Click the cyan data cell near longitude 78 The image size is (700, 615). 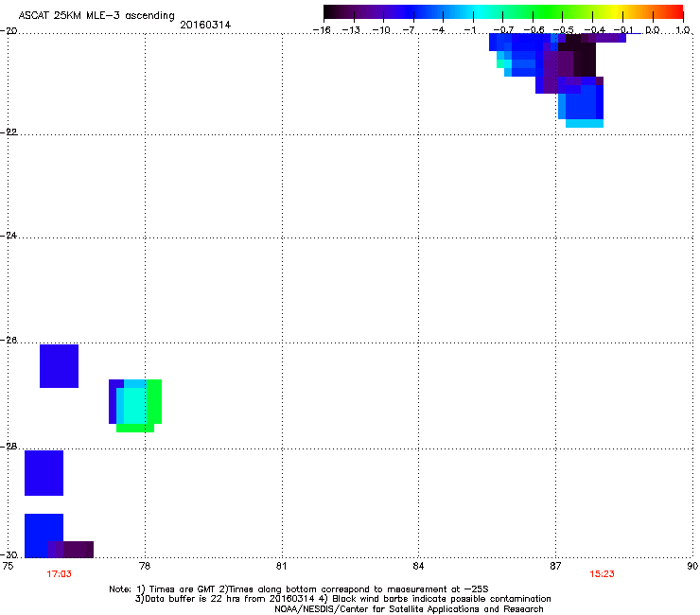coord(134,406)
